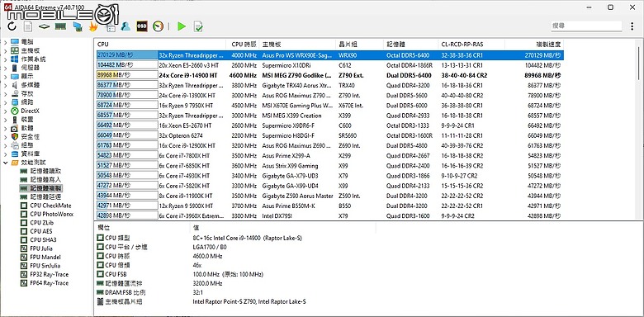
Task: Select the 12x Ryzen 9 5900X HT row
Action: click(329, 206)
